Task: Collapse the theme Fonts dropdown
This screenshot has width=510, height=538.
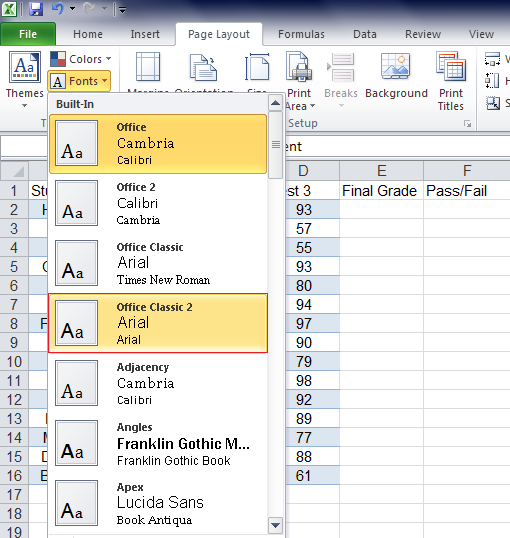Action: (x=79, y=81)
